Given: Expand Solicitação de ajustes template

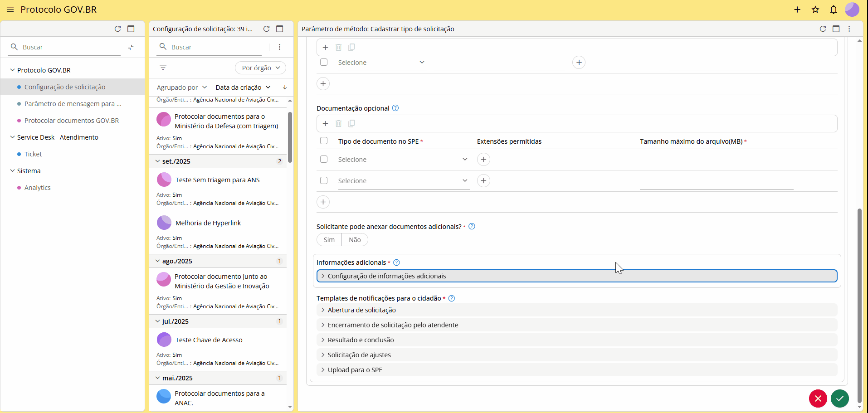Looking at the screenshot, I should click(x=577, y=355).
